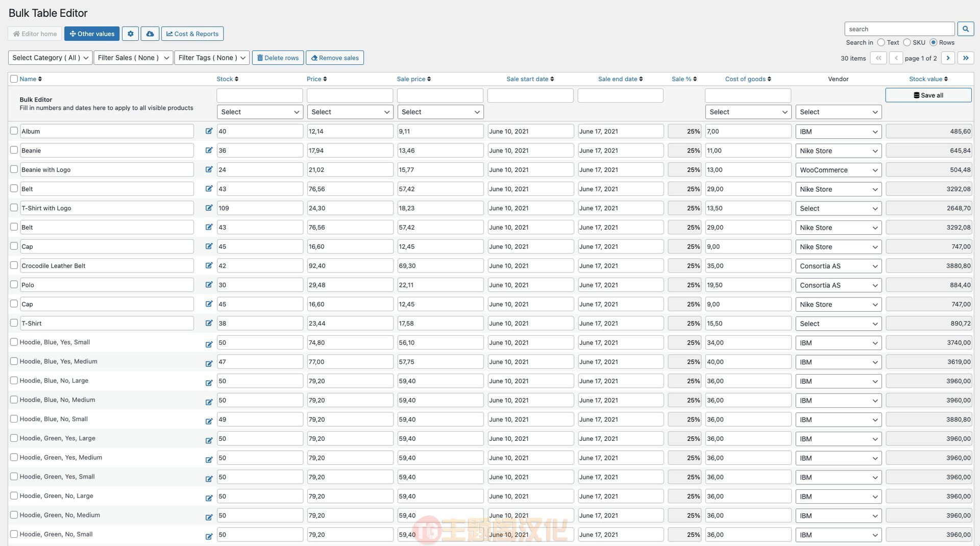
Task: Check the Album row checkbox
Action: (x=14, y=131)
